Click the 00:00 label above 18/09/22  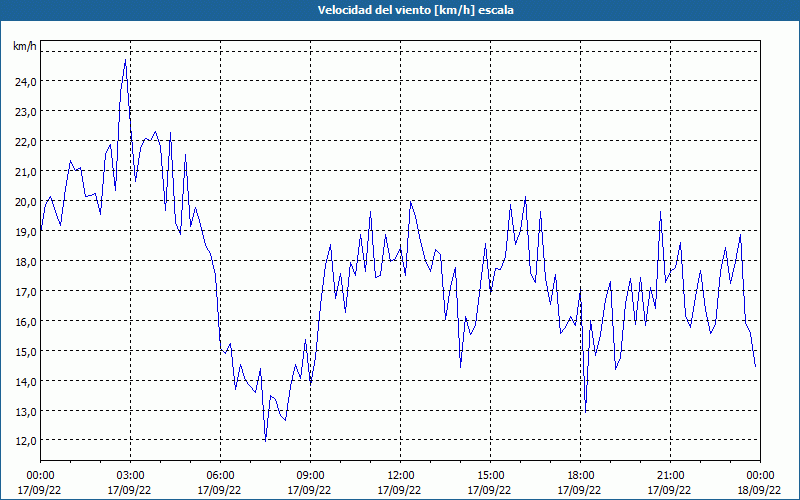pyautogui.click(x=760, y=476)
